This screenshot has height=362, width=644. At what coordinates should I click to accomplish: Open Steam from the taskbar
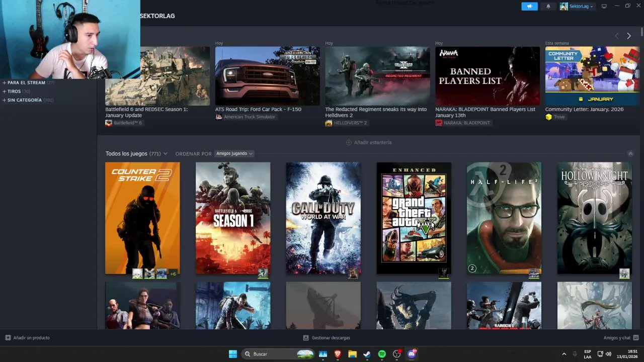pyautogui.click(x=367, y=354)
